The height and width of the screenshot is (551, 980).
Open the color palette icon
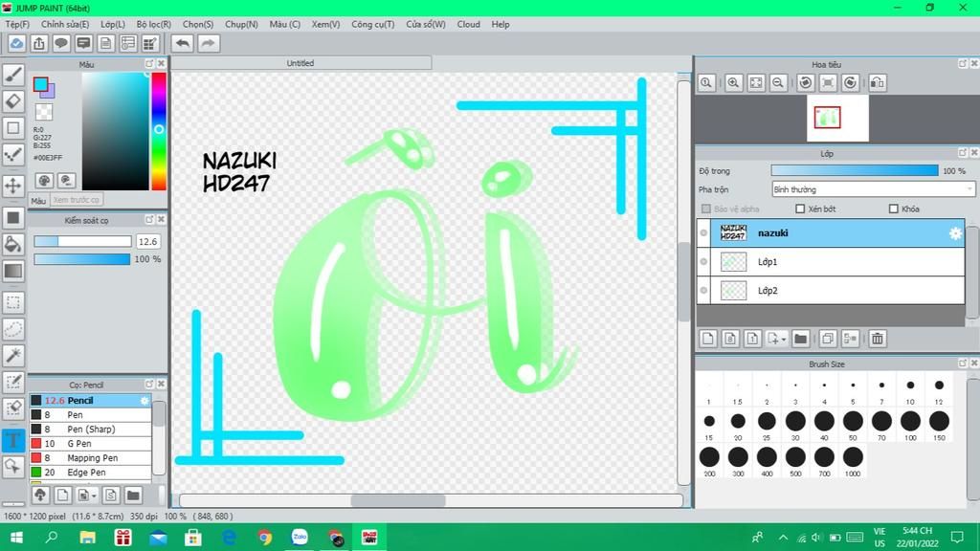pos(44,181)
